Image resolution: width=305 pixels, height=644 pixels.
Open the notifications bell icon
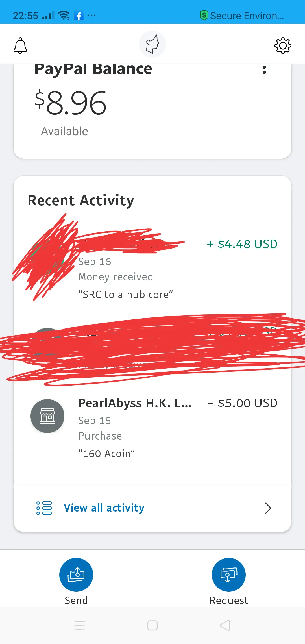click(x=20, y=45)
